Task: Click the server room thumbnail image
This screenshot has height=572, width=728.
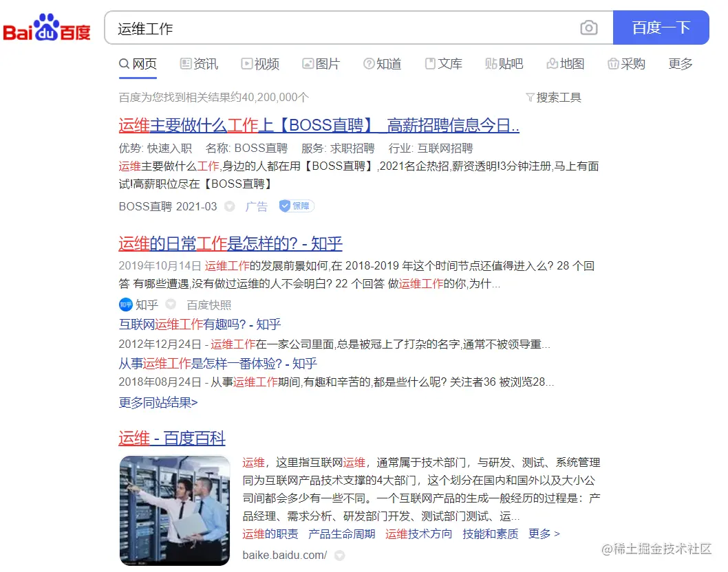Action: point(174,507)
